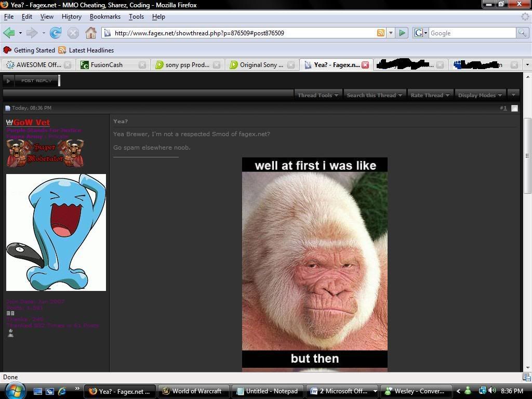Click the Stop loading icon

(x=73, y=33)
